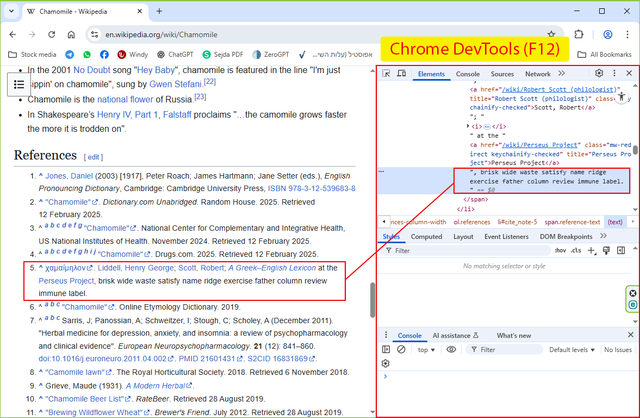The height and width of the screenshot is (418, 640).
Task: Open the ChatGPT bookmark
Action: click(x=175, y=54)
